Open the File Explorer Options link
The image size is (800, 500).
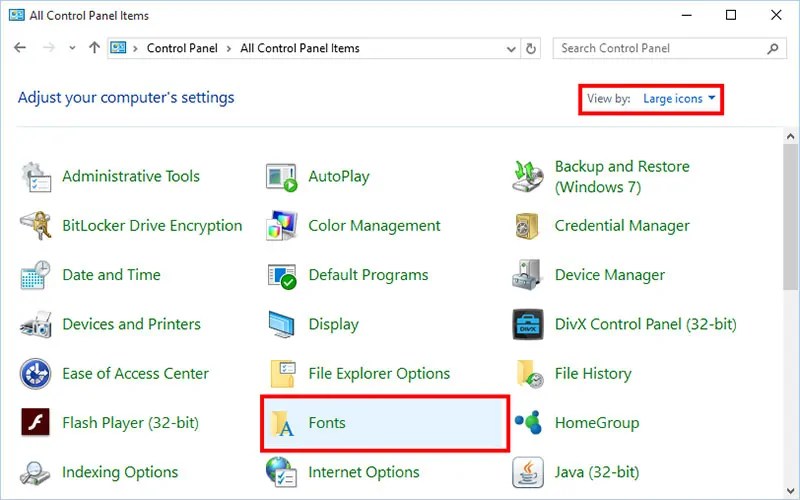point(379,373)
